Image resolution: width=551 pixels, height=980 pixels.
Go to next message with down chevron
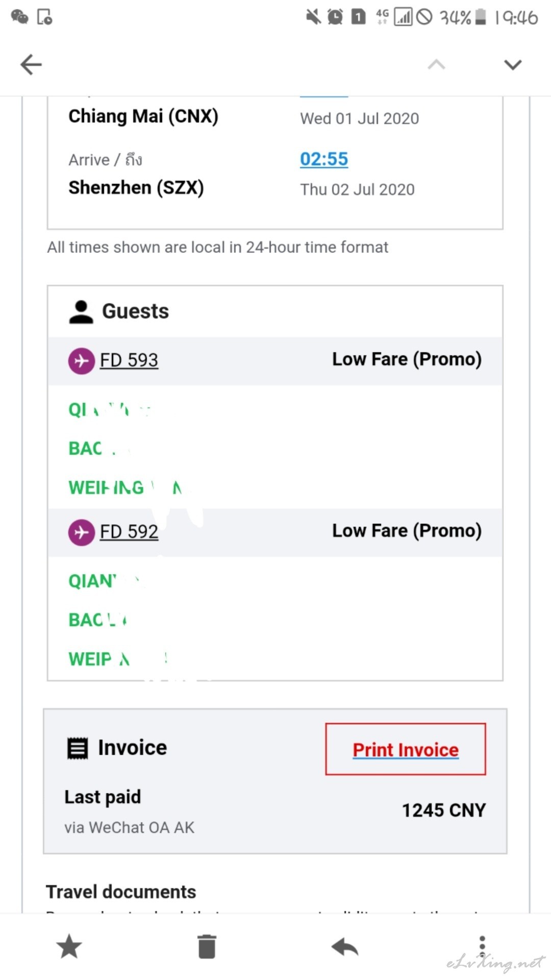[x=512, y=65]
